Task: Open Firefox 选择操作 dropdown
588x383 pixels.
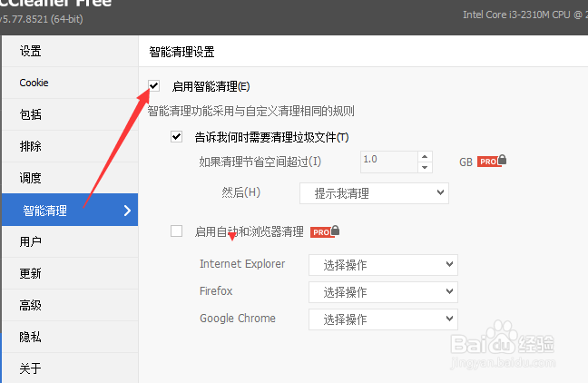Action: [x=383, y=292]
